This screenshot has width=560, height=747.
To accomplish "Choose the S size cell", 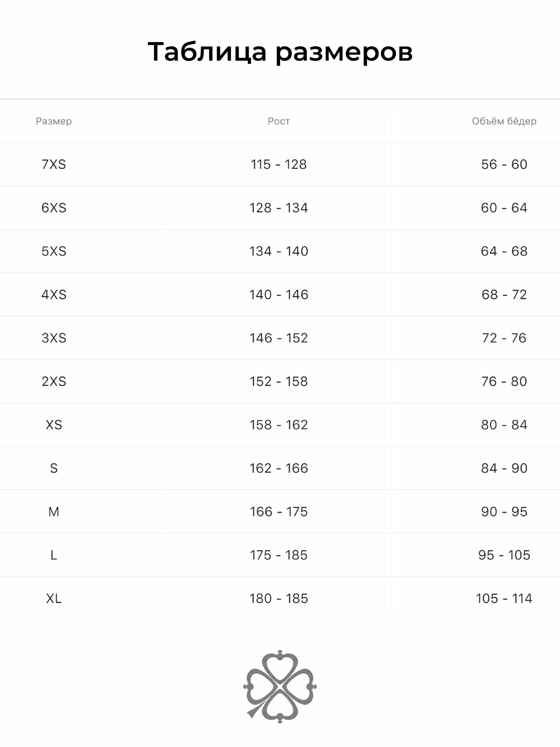I will pos(54,468).
